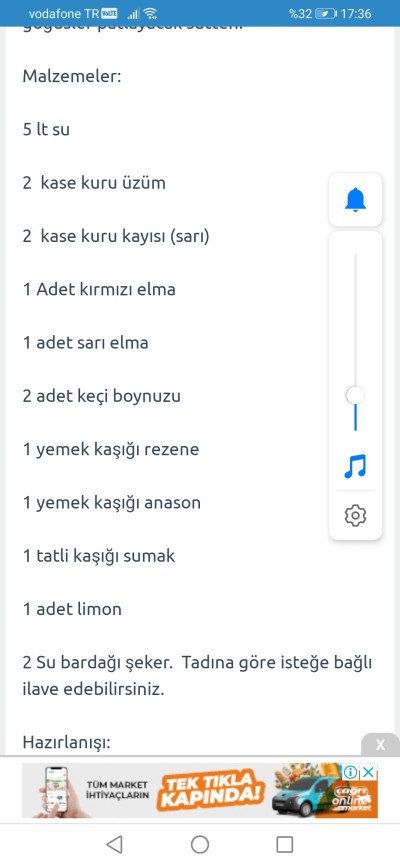Tap the Android home circle button

[x=200, y=844]
